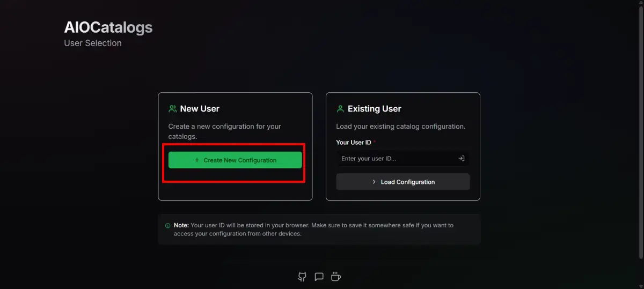This screenshot has height=289, width=644.
Task: Click the AIOCatalogs title heading
Action: [x=108, y=27]
